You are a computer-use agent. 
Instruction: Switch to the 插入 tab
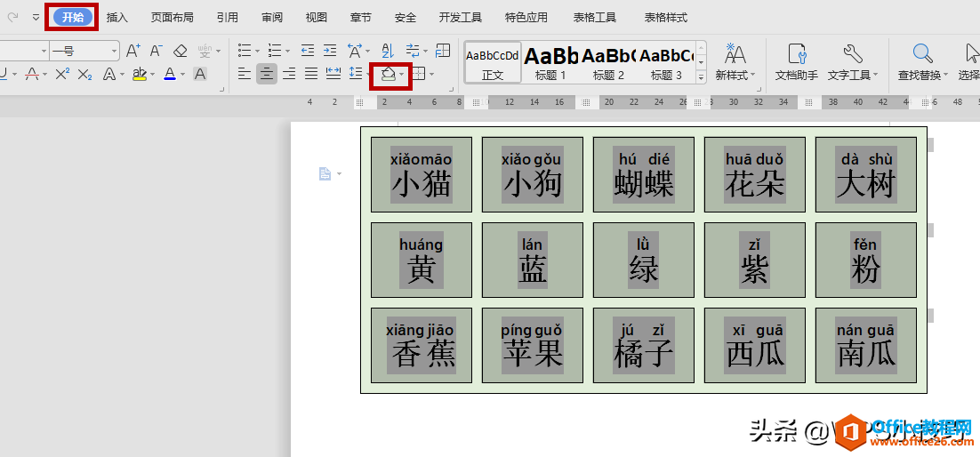(x=117, y=17)
